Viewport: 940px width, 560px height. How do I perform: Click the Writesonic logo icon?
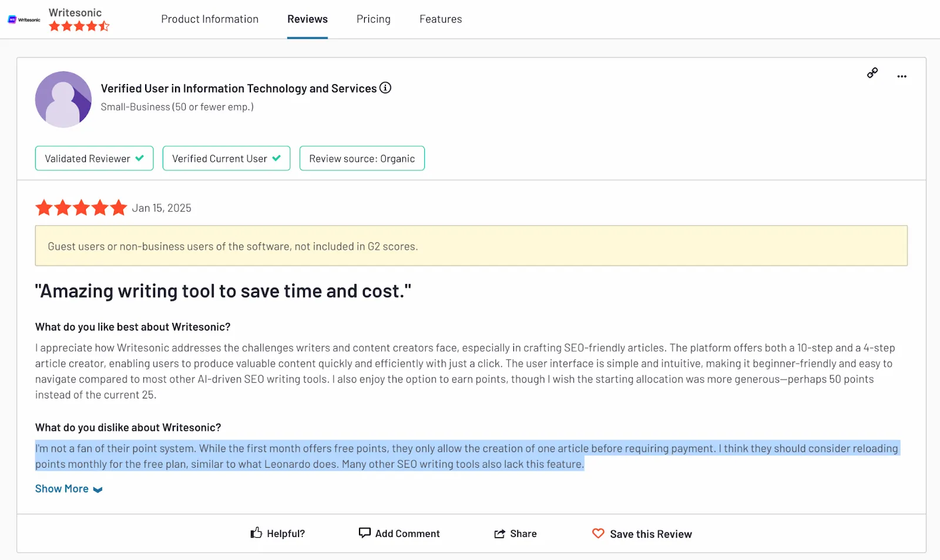pos(24,19)
